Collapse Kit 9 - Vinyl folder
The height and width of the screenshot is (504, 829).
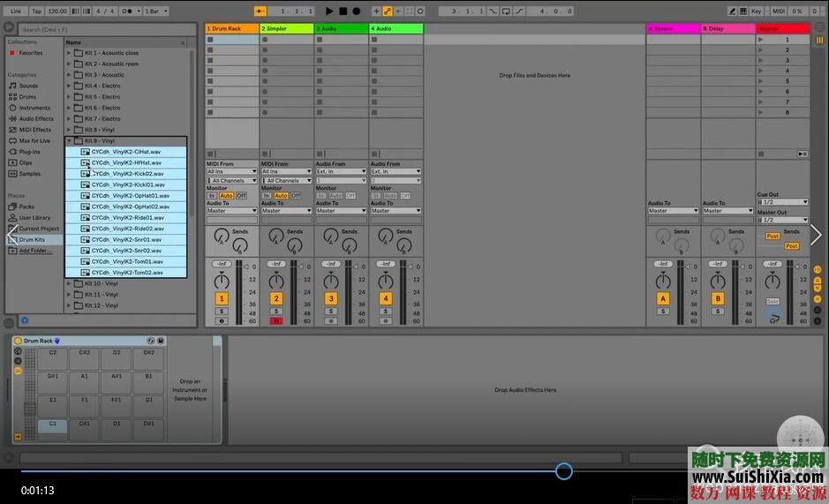(69, 140)
